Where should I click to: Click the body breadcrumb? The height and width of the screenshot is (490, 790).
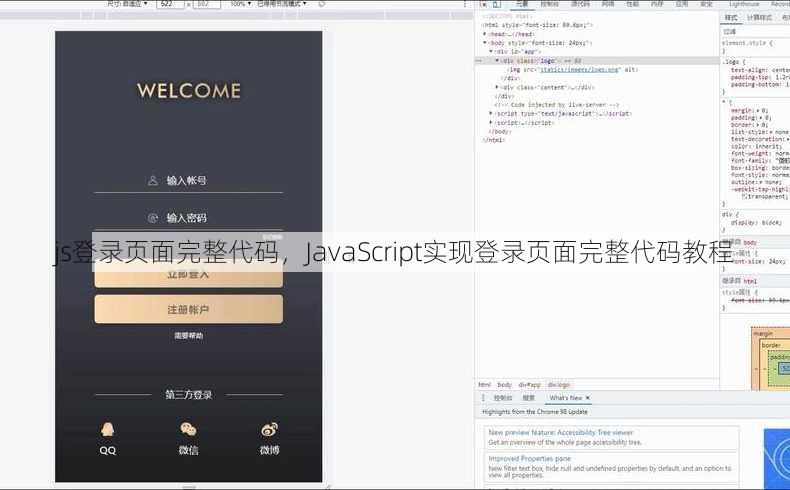(x=504, y=385)
